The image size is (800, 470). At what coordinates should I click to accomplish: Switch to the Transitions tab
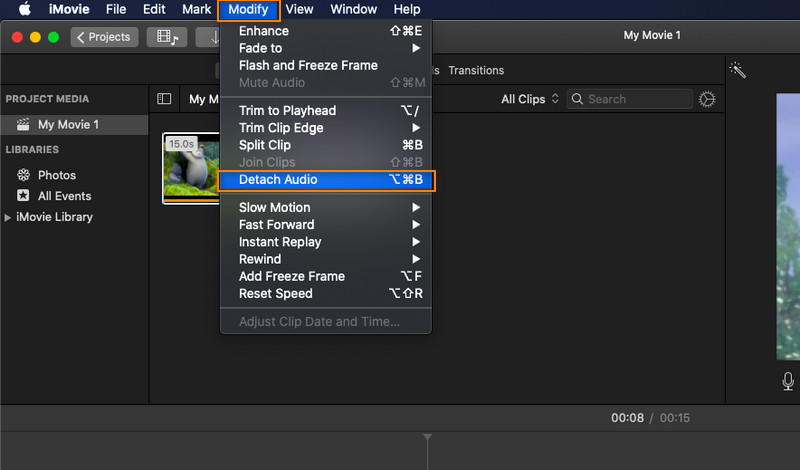pyautogui.click(x=476, y=70)
